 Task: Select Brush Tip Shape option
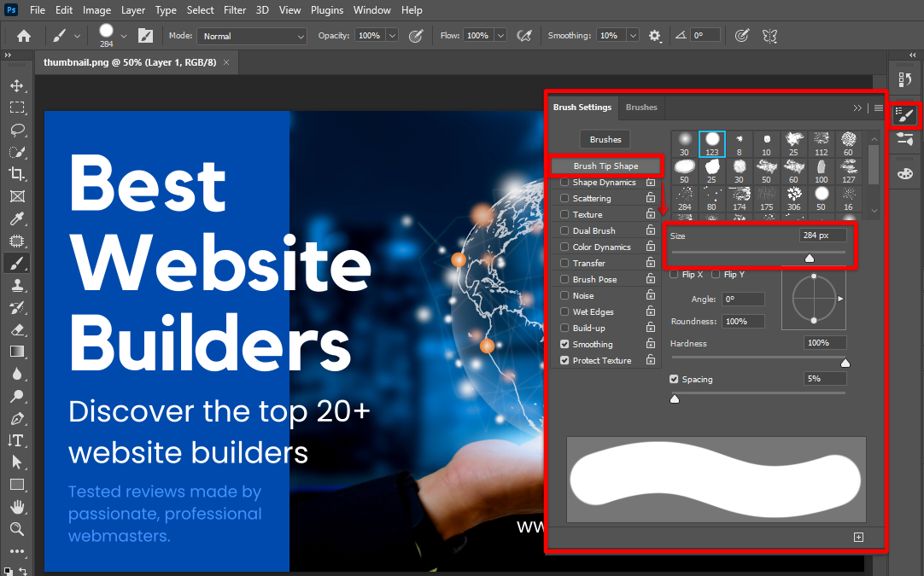click(605, 166)
